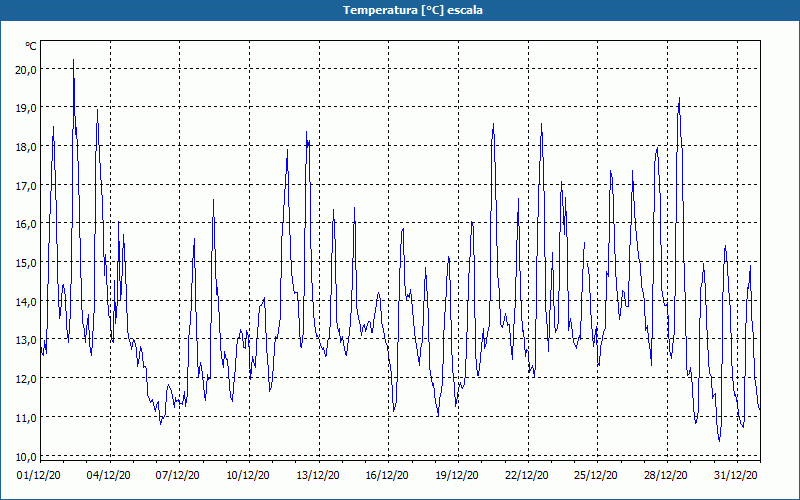Select the 10,0 y-axis label
The height and width of the screenshot is (500, 800).
(26, 456)
